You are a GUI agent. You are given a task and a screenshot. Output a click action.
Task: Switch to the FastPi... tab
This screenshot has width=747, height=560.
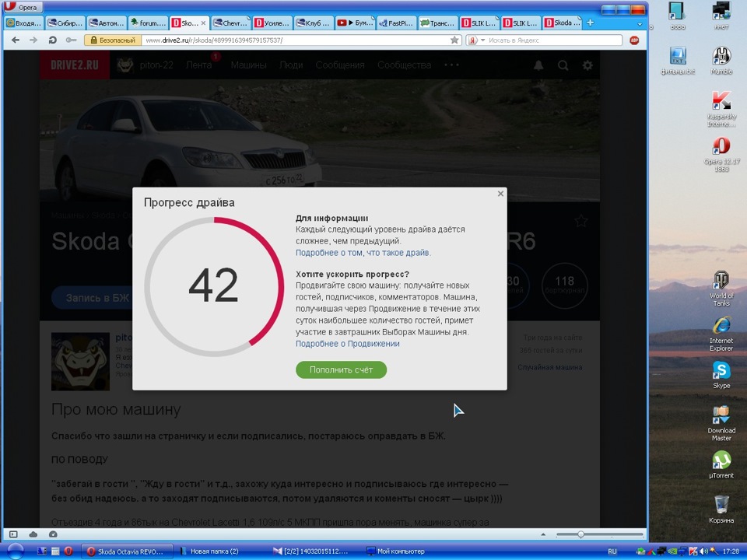396,23
